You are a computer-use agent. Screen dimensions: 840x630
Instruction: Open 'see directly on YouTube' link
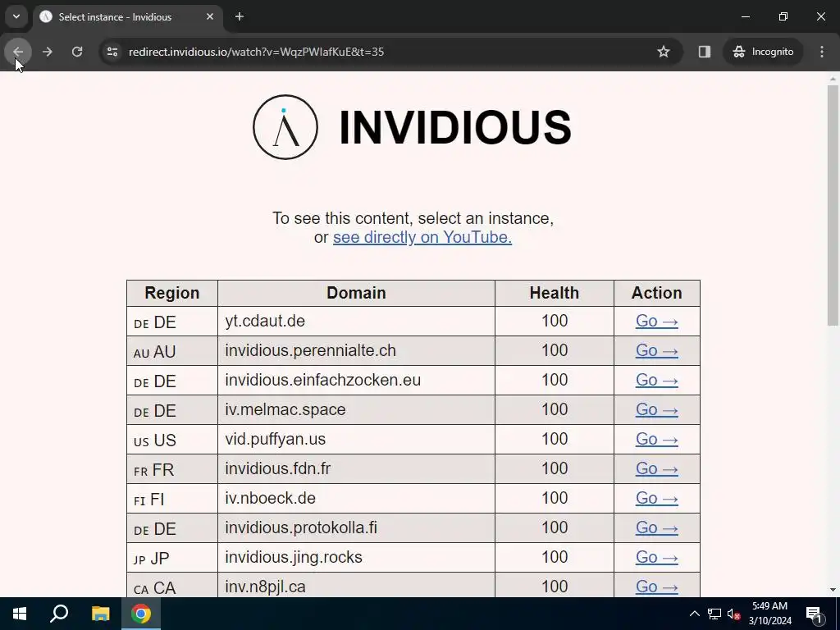(x=422, y=237)
